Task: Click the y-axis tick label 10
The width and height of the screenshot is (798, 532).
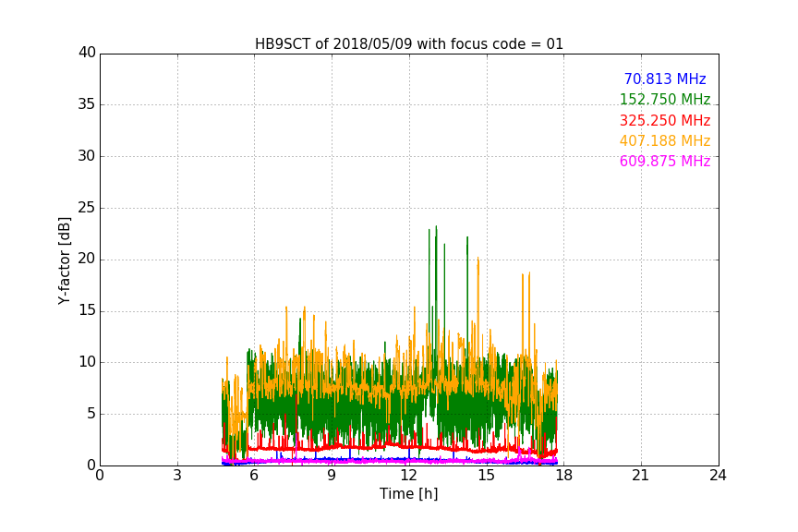Action: pos(87,362)
